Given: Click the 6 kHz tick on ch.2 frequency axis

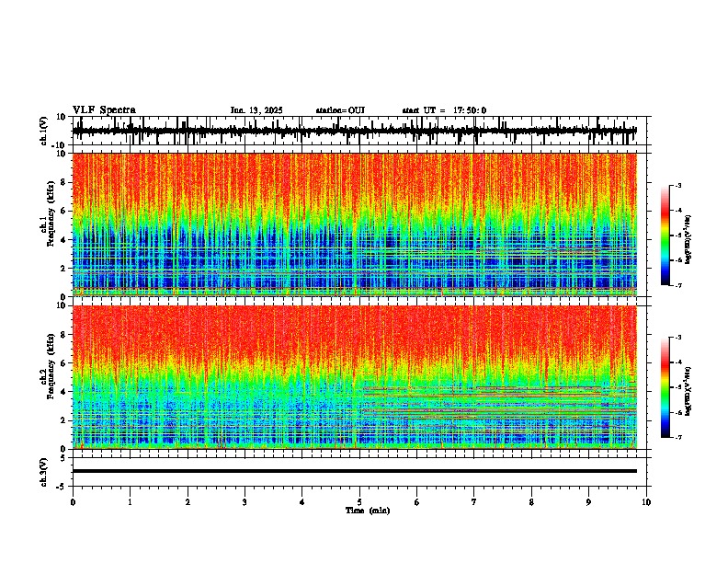Looking at the screenshot, I should 64,363.
